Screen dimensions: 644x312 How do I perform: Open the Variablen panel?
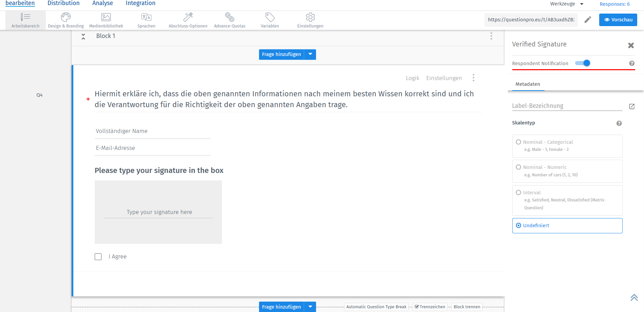(x=270, y=20)
